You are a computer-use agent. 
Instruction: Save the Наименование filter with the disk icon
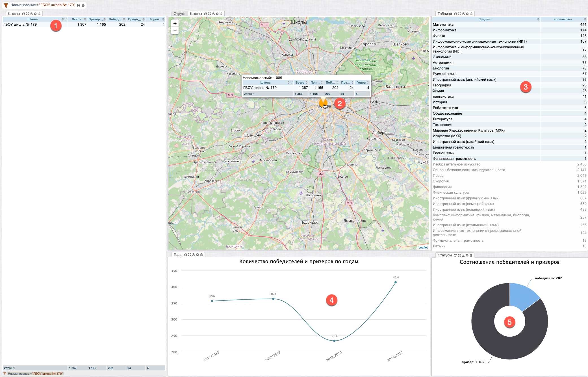coord(79,5)
